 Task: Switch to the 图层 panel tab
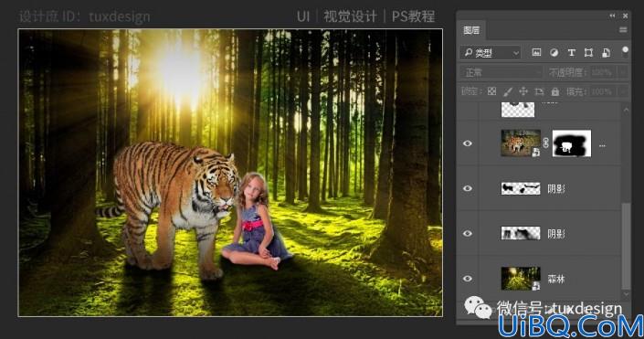(x=471, y=30)
